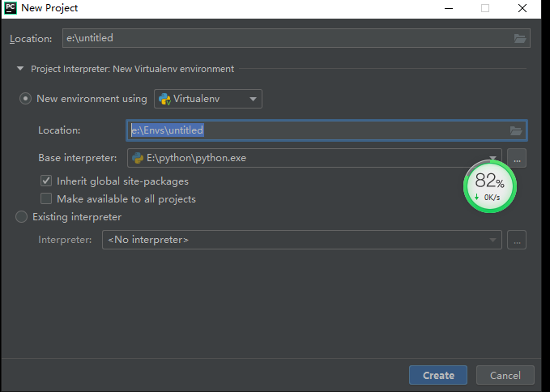Screen dimensions: 550x392
Task: Open the No interpreter dropdown
Action: [301, 240]
